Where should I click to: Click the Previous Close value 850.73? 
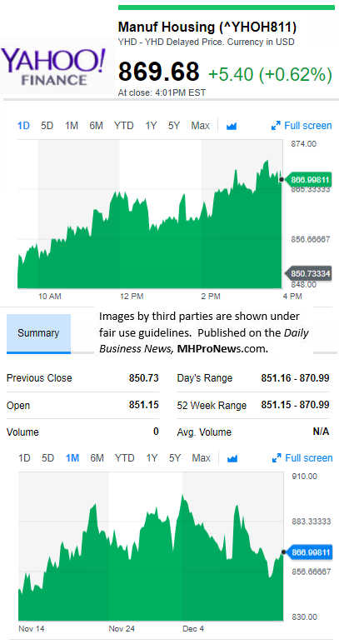(x=143, y=378)
